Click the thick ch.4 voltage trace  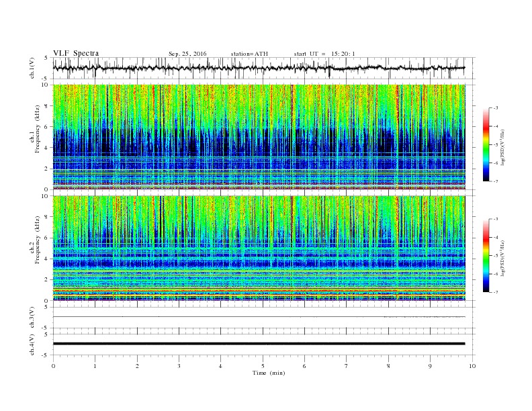point(259,344)
